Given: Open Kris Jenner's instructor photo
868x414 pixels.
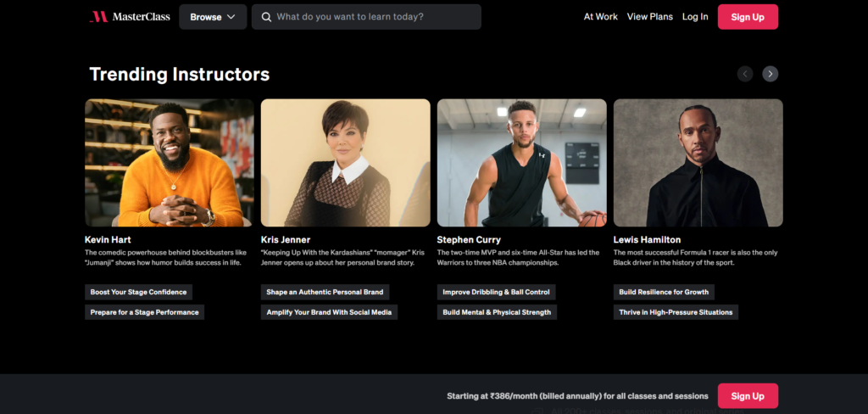Looking at the screenshot, I should pos(346,162).
